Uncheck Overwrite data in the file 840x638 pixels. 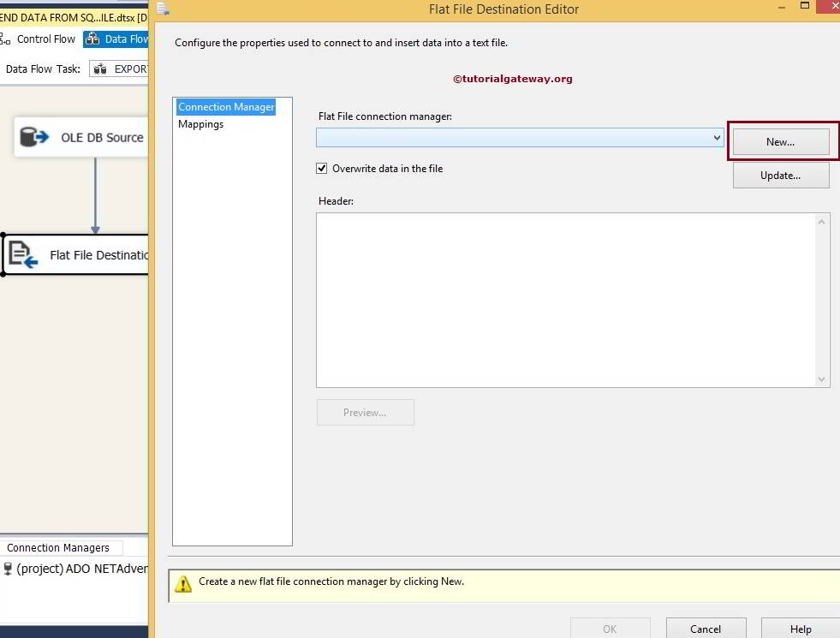click(x=321, y=168)
